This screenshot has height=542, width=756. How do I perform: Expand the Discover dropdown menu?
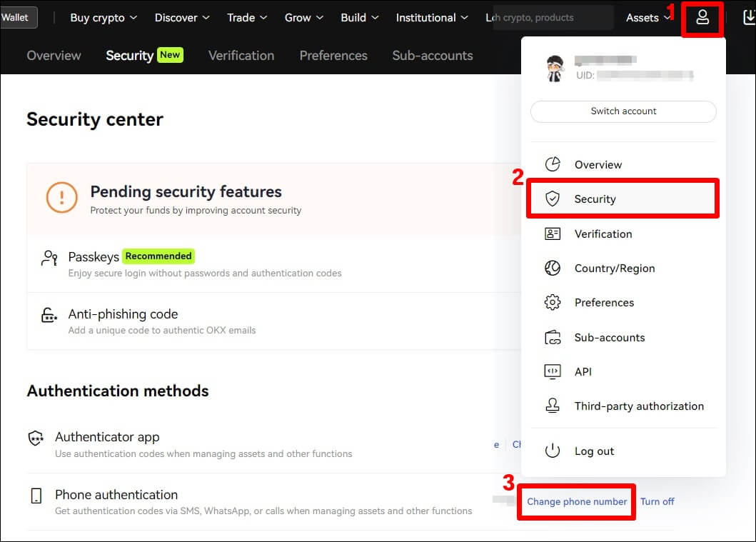pyautogui.click(x=182, y=18)
